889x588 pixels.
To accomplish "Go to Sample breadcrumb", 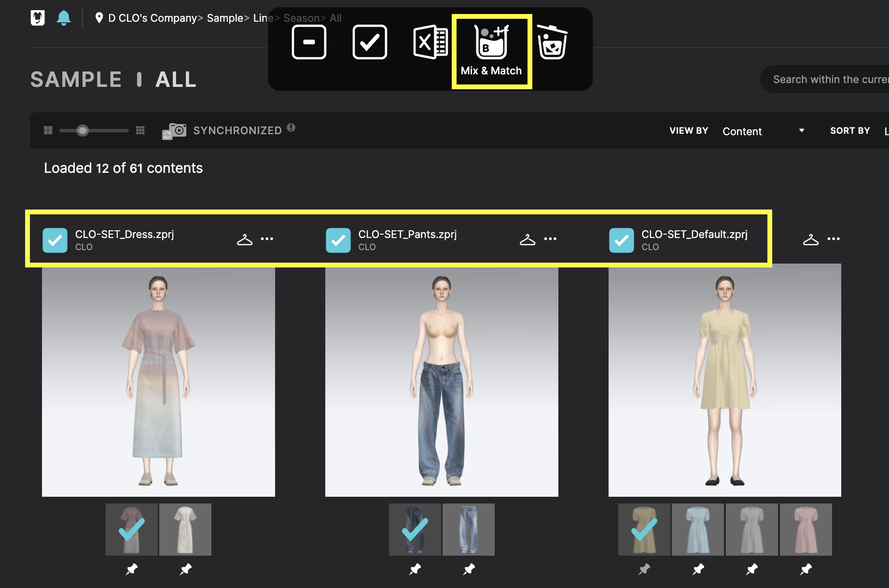I will click(225, 18).
